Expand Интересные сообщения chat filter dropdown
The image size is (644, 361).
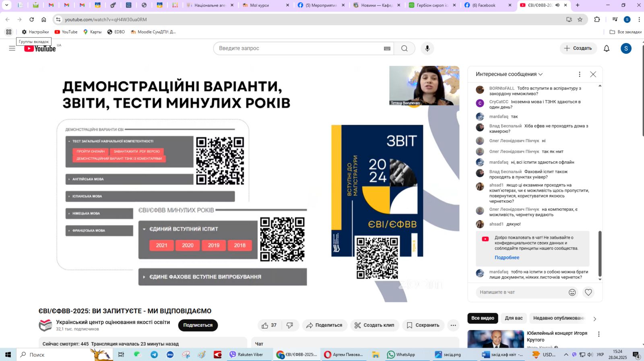tap(509, 74)
